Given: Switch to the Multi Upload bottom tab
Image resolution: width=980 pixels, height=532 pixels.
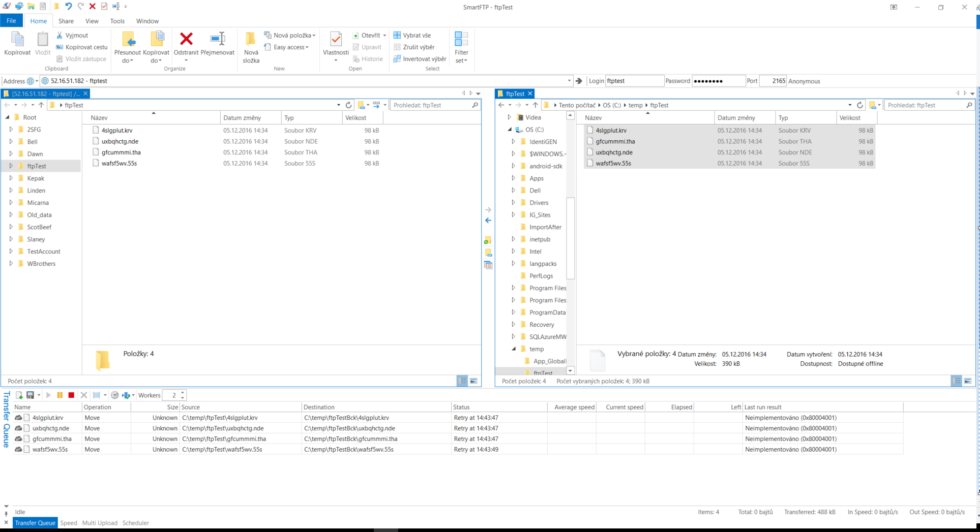Looking at the screenshot, I should [x=100, y=523].
